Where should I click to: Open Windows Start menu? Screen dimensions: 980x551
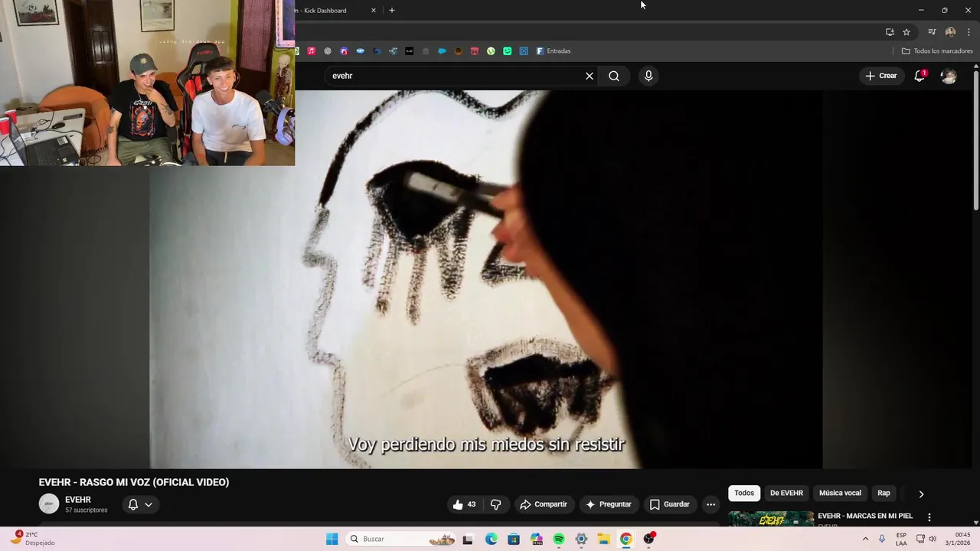(332, 539)
